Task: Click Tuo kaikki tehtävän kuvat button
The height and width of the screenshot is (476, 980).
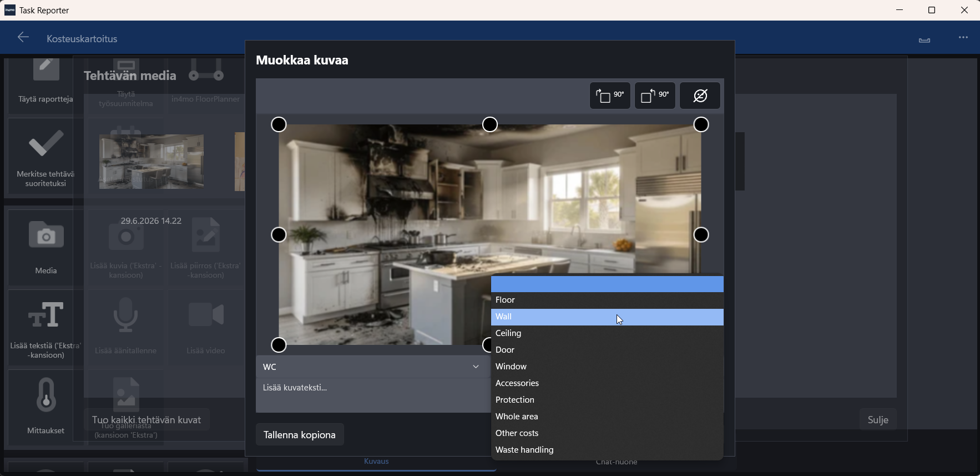Action: pyautogui.click(x=147, y=420)
